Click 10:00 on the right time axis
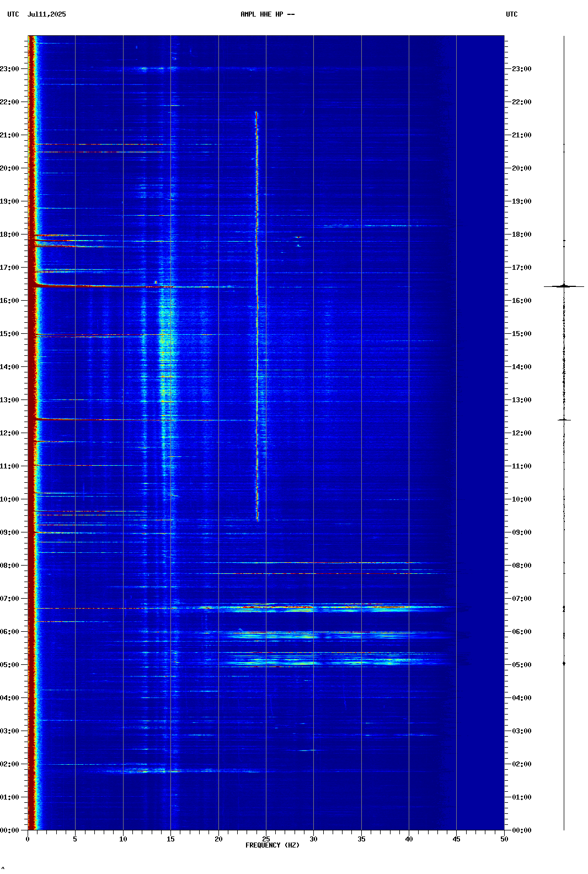This screenshot has width=588, height=874. [522, 499]
